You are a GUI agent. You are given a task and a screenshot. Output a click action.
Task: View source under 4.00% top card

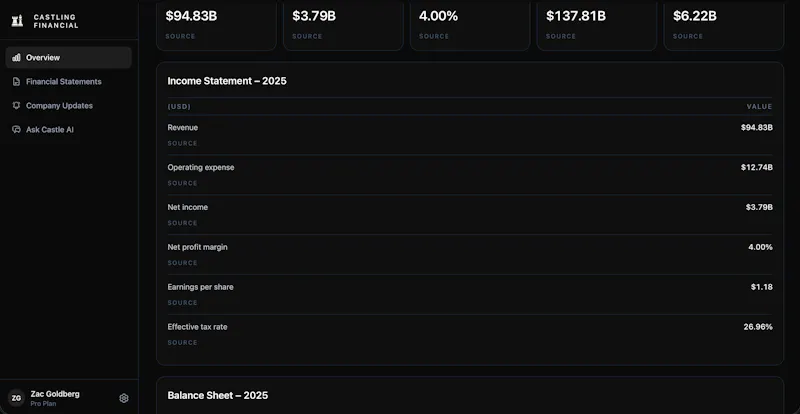click(434, 36)
